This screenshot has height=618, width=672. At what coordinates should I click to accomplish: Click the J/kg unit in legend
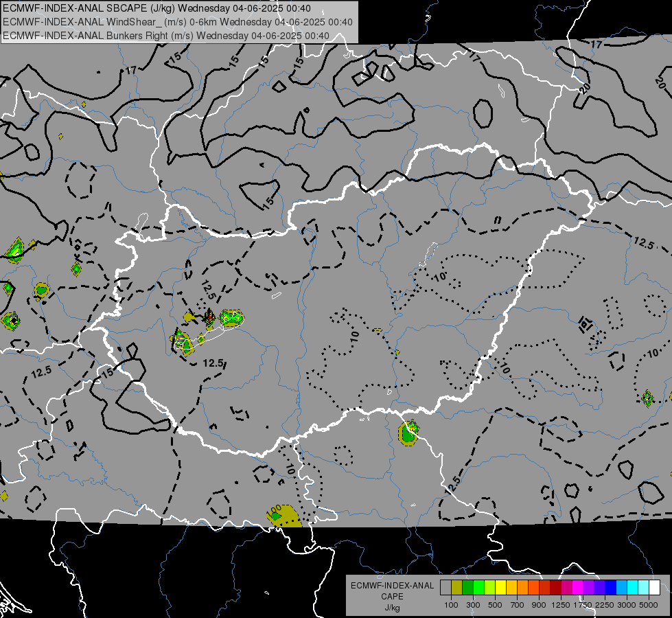(392, 608)
